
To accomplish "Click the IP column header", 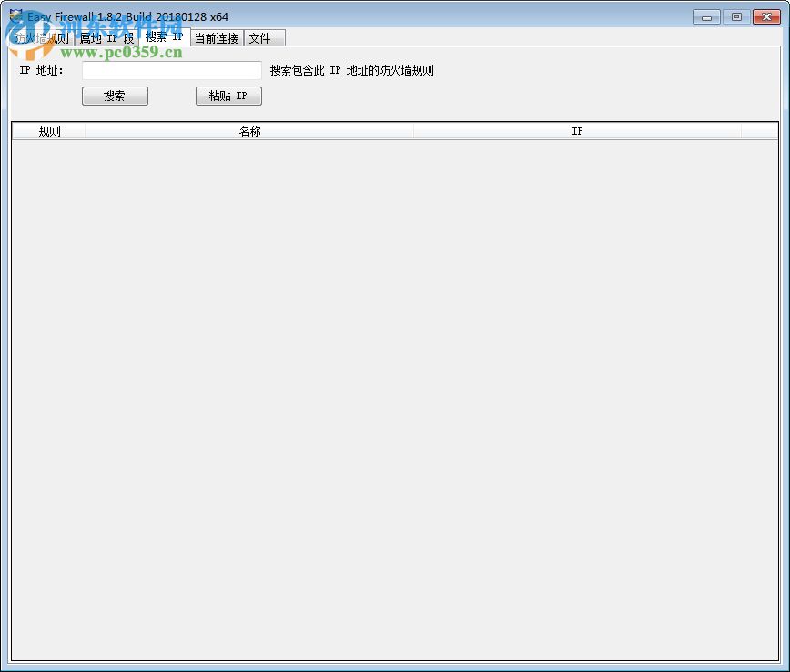I will (x=577, y=130).
